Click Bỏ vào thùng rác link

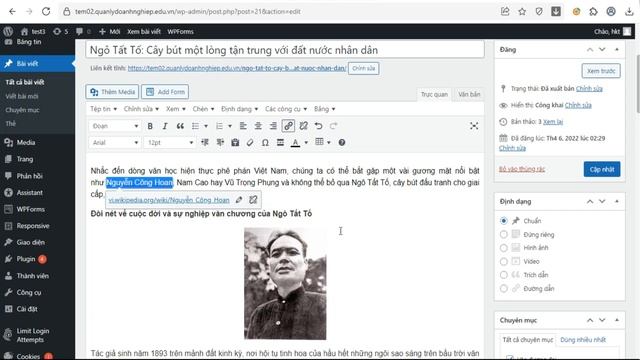point(522,169)
